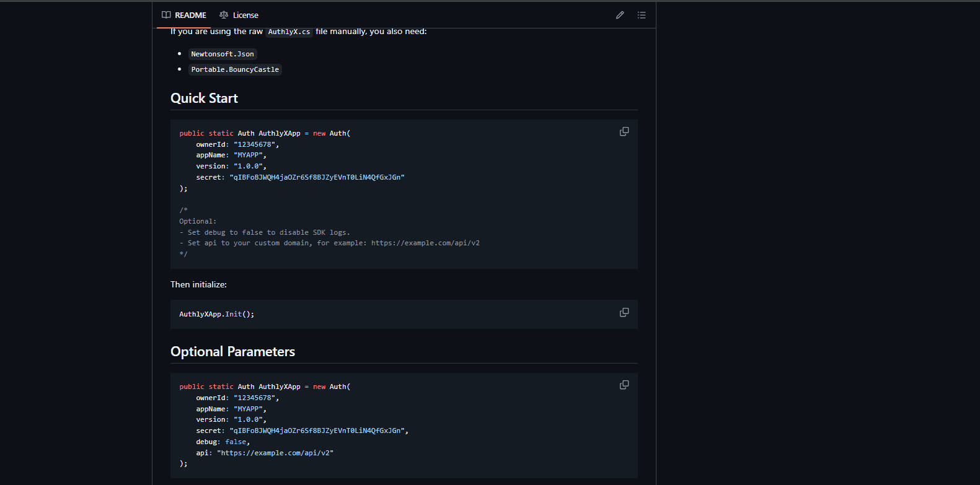
Task: Click the Newtonsoft.Json dependency item
Action: 222,54
